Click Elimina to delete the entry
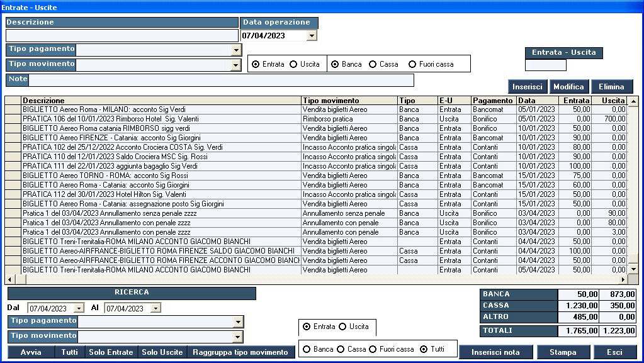Viewport: 644px width, 363px height. coord(611,87)
